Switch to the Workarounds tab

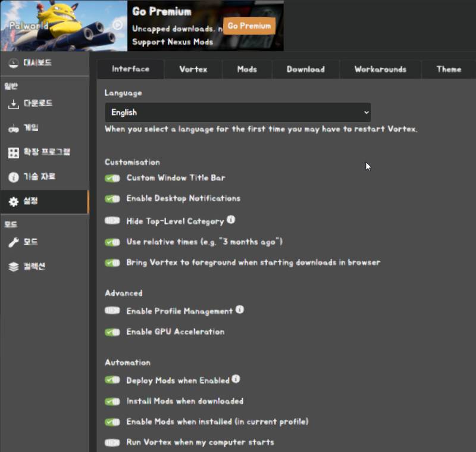tap(380, 69)
